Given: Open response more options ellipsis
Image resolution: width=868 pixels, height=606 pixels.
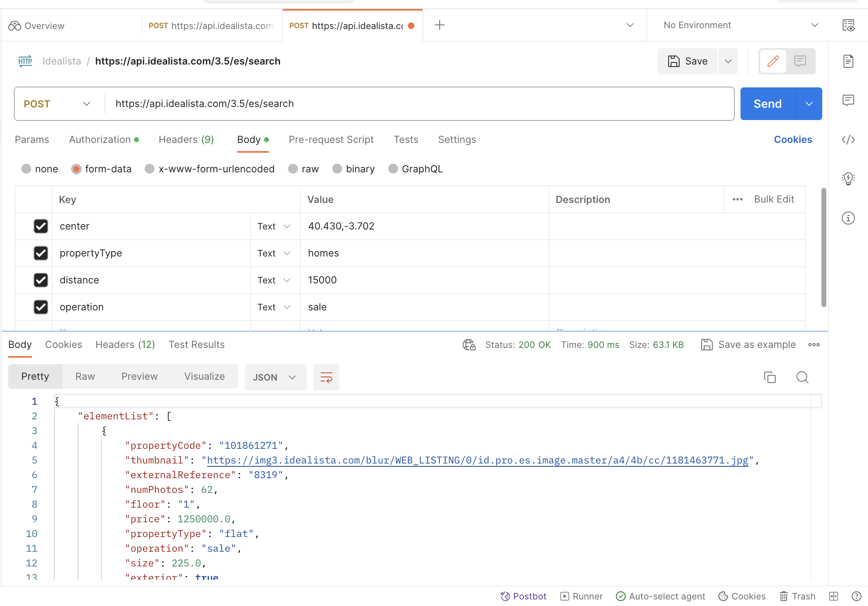Looking at the screenshot, I should coord(814,345).
